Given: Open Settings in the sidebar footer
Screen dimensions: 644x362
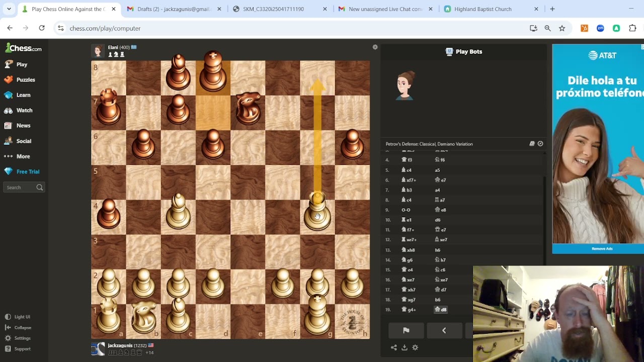Looking at the screenshot, I should (18, 338).
